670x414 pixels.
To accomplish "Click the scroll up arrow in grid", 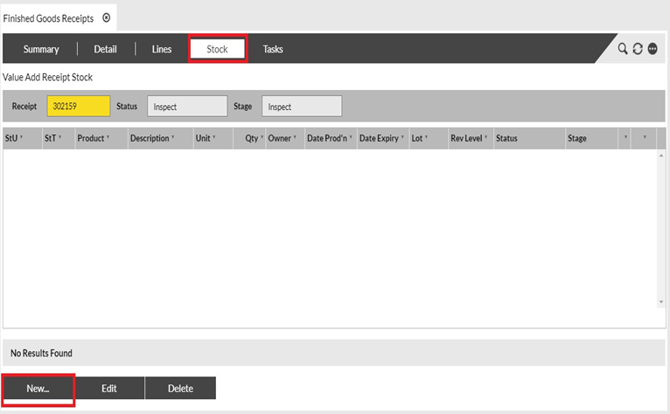I will click(660, 156).
